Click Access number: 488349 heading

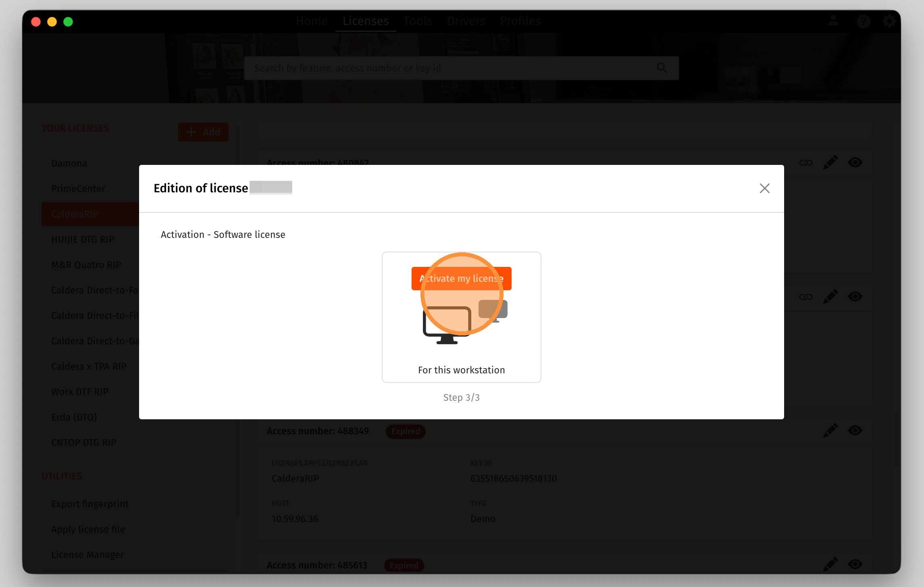click(318, 431)
